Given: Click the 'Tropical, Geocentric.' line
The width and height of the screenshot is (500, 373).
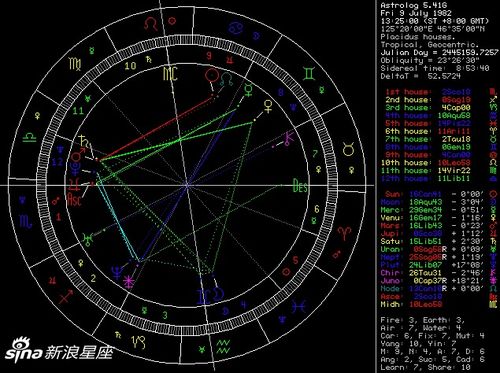Looking at the screenshot, I should point(430,44).
